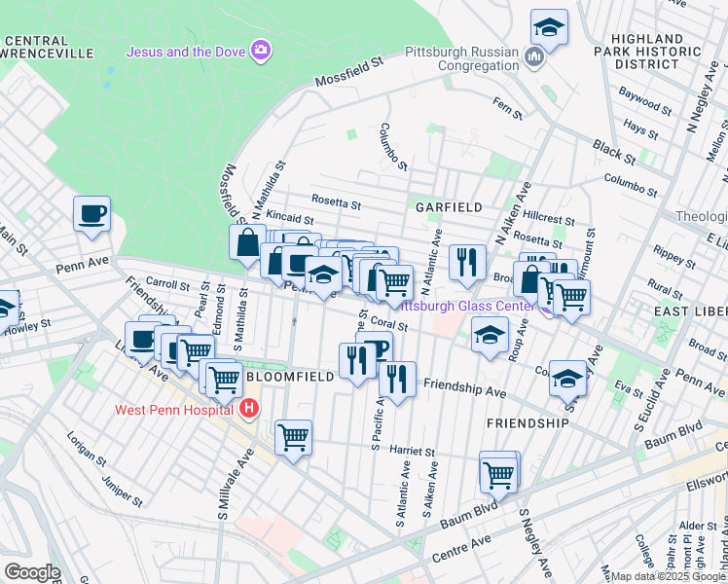Image resolution: width=728 pixels, height=584 pixels.
Task: Open the school marker on Penn Ave
Action: 323,275
